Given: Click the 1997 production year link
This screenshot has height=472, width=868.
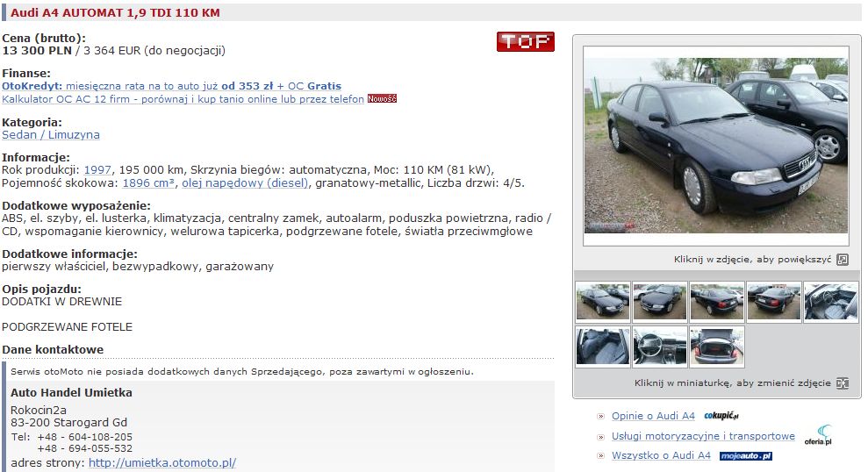Looking at the screenshot, I should click(97, 170).
